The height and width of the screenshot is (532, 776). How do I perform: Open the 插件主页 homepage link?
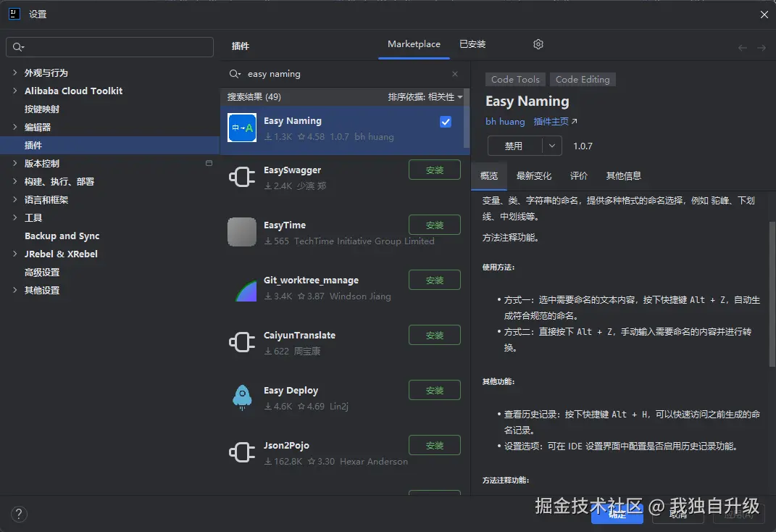[x=555, y=122]
